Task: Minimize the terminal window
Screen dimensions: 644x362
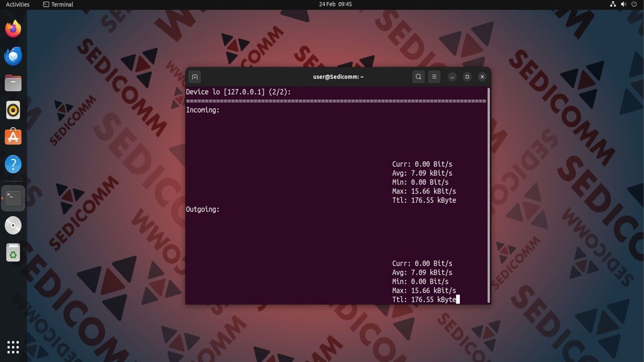Action: [452, 77]
